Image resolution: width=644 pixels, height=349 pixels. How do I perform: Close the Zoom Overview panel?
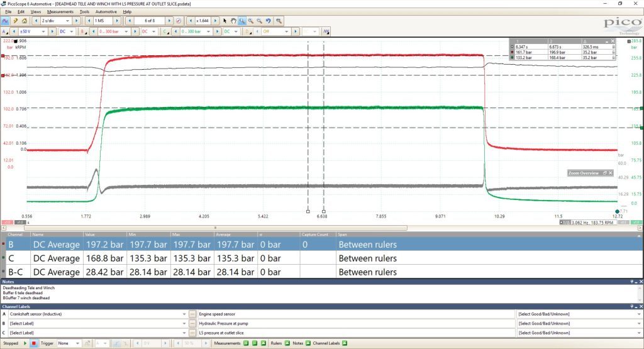[610, 174]
